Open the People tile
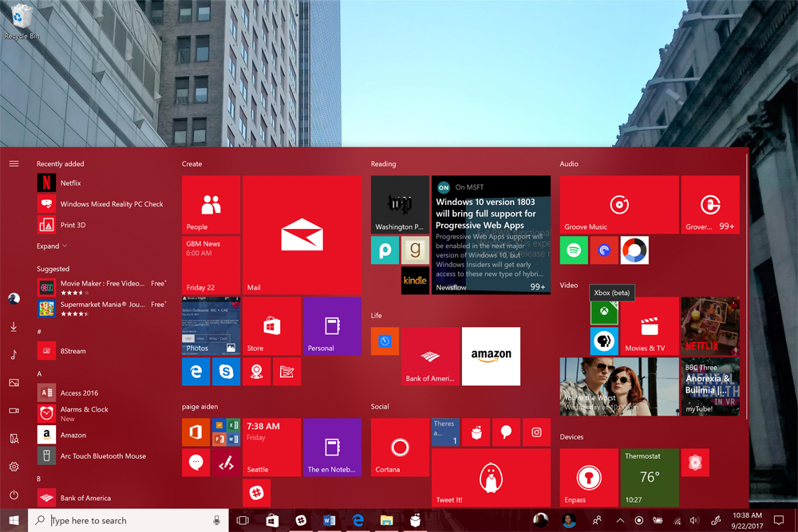Viewport: 798px width, 532px height. [x=211, y=204]
